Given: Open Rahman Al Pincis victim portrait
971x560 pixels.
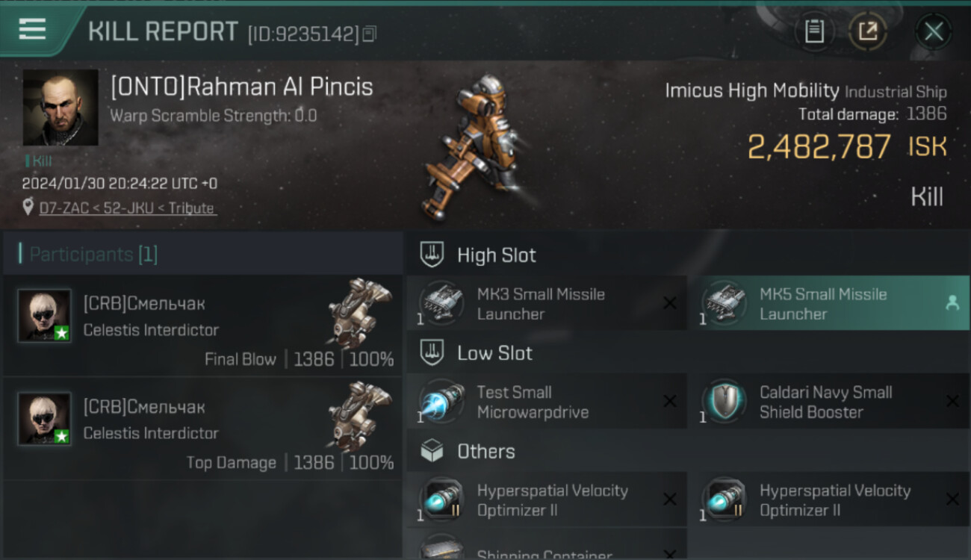Looking at the screenshot, I should click(x=61, y=108).
